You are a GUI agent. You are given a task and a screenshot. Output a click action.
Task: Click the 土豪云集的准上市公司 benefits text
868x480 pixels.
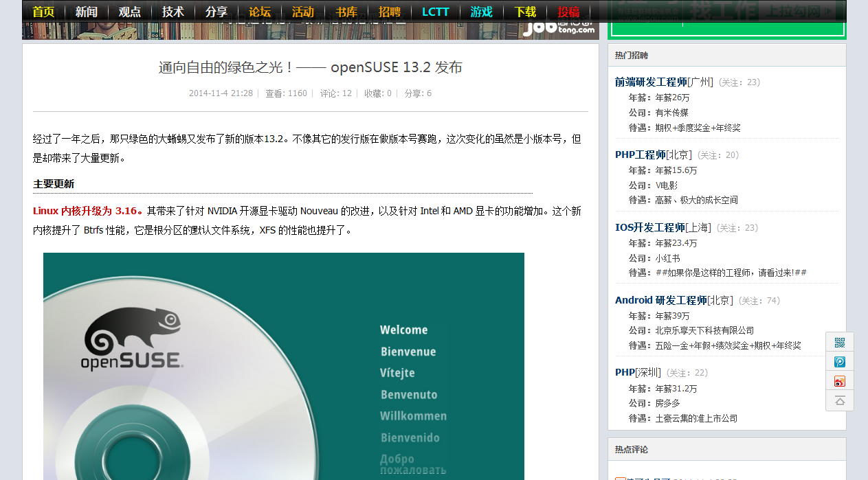tap(697, 418)
